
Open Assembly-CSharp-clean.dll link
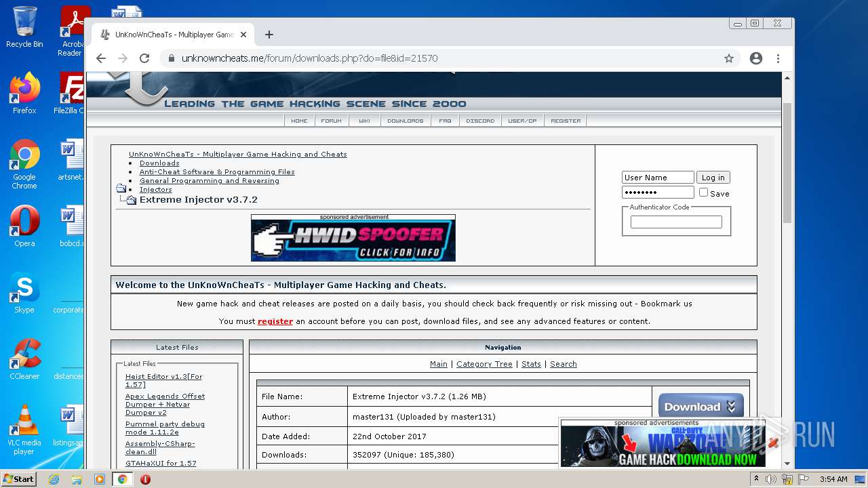tap(160, 447)
